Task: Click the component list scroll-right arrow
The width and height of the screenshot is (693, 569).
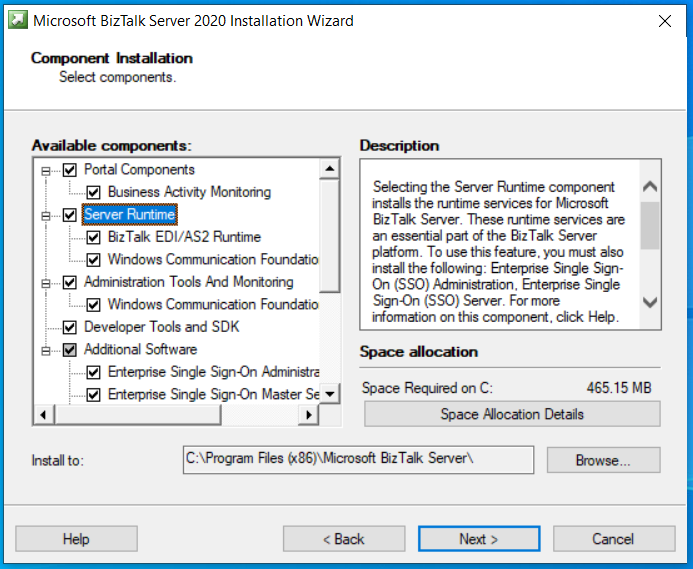Action: tap(309, 415)
